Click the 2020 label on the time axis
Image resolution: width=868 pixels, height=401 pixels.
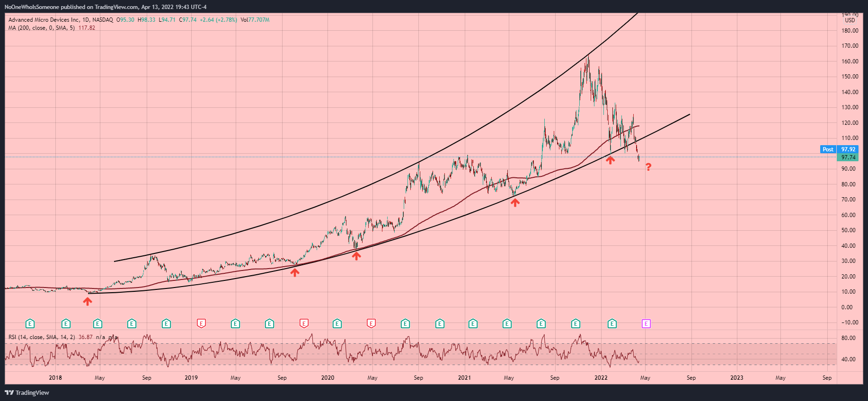click(328, 378)
